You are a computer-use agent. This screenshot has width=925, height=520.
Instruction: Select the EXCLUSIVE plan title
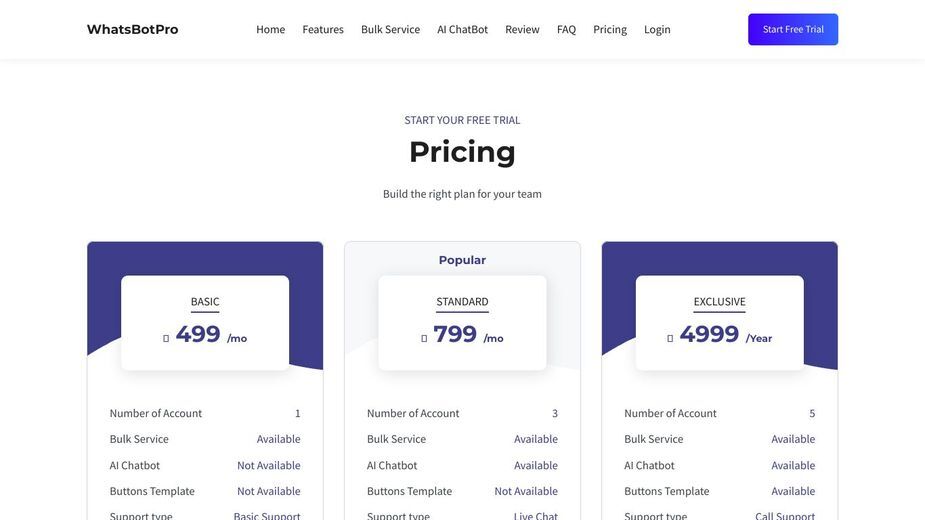tap(719, 302)
